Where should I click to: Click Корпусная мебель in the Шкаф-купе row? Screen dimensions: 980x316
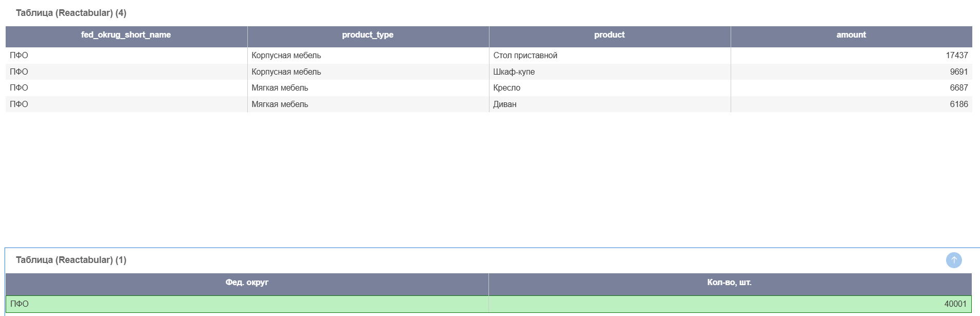point(286,72)
